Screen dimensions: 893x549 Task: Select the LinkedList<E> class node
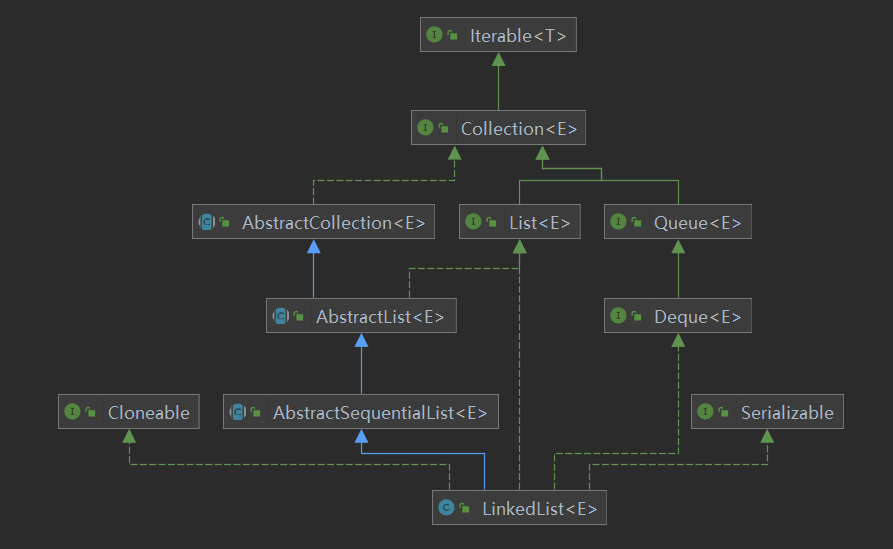pos(519,507)
